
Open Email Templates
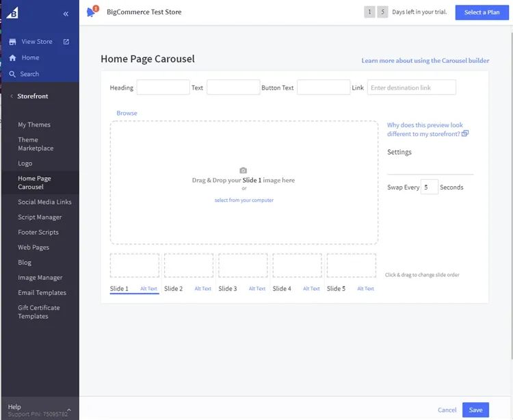coord(42,293)
